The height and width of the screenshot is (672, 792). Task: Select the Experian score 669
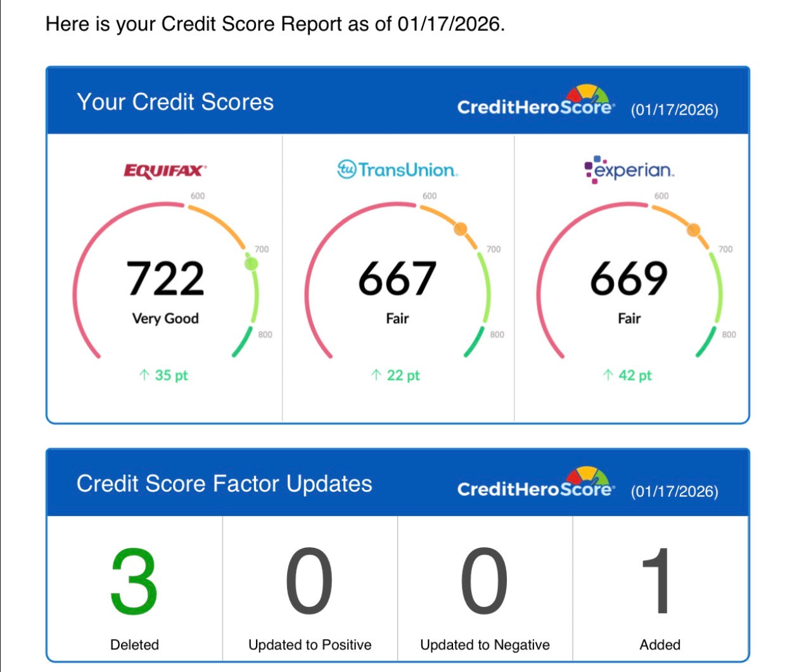coord(629,279)
